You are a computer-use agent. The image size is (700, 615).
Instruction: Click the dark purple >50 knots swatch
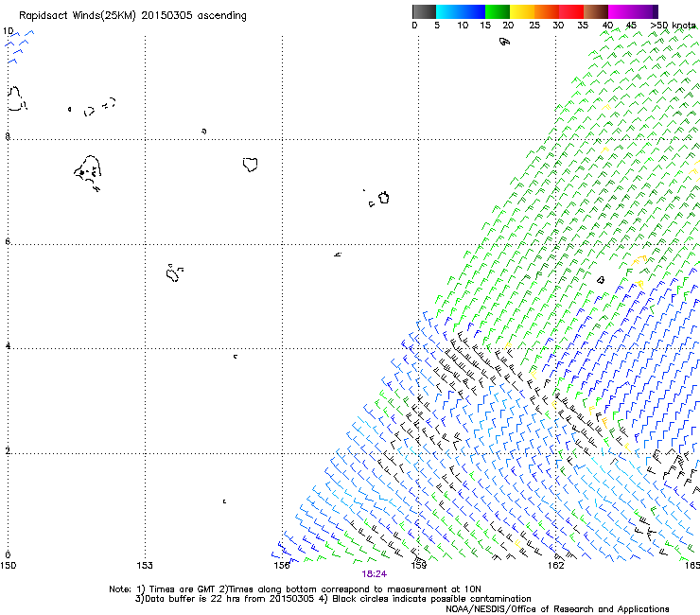click(x=655, y=11)
